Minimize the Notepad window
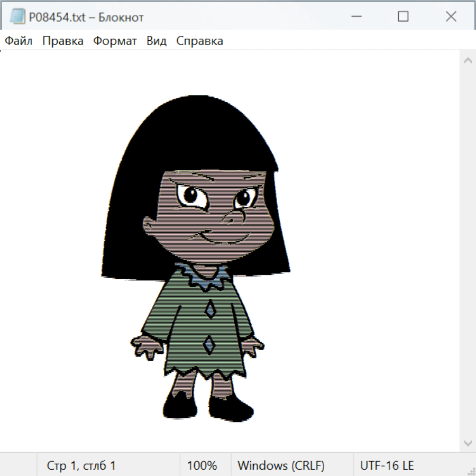Viewport: 476px width, 476px height. [356, 17]
